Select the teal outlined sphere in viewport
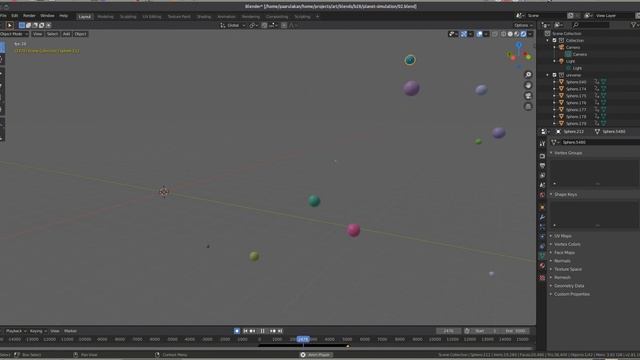Screen dimensions: 640x360 pos(410,60)
